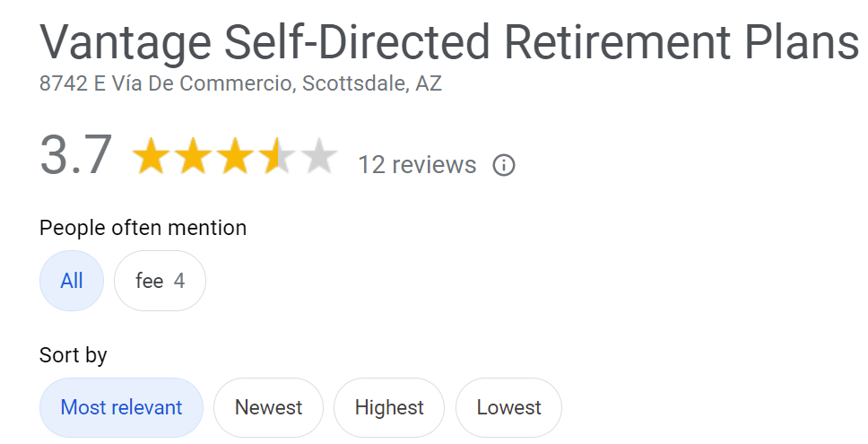This screenshot has width=868, height=444.
Task: Sort reviews by Most relevant
Action: coord(121,407)
